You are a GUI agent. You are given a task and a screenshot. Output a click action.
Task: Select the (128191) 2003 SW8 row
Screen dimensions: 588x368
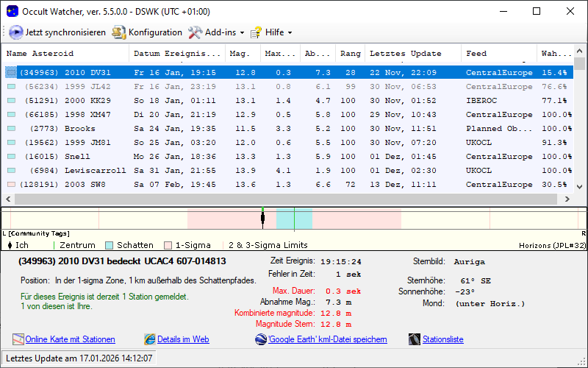289,185
